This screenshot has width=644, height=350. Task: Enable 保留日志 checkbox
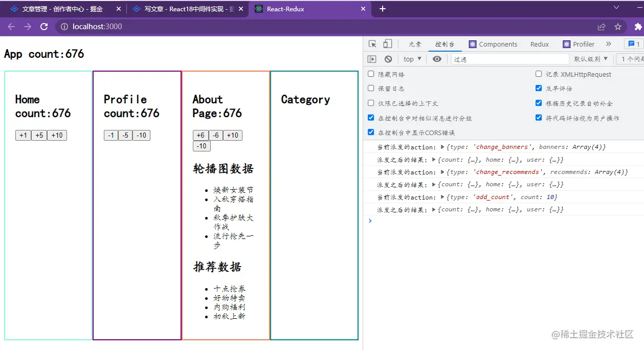(x=371, y=88)
